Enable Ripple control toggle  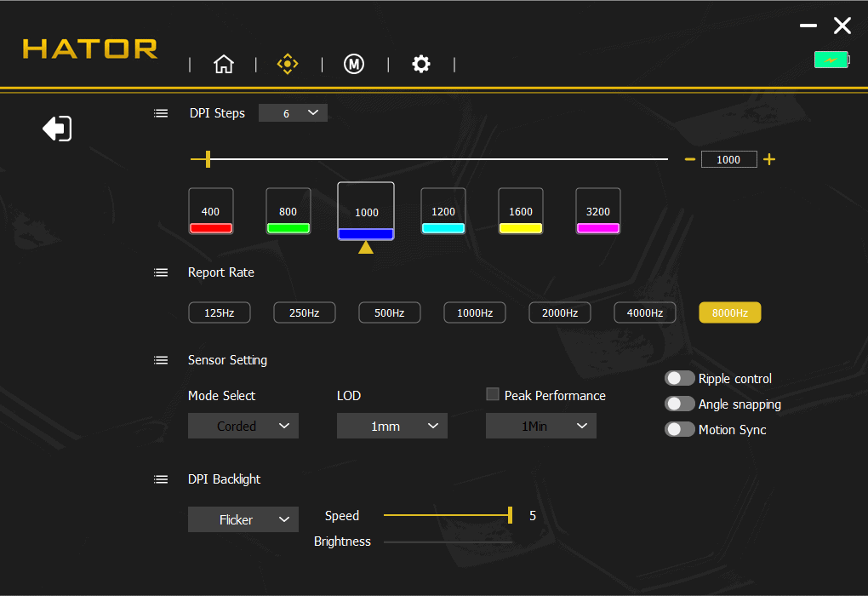point(680,379)
